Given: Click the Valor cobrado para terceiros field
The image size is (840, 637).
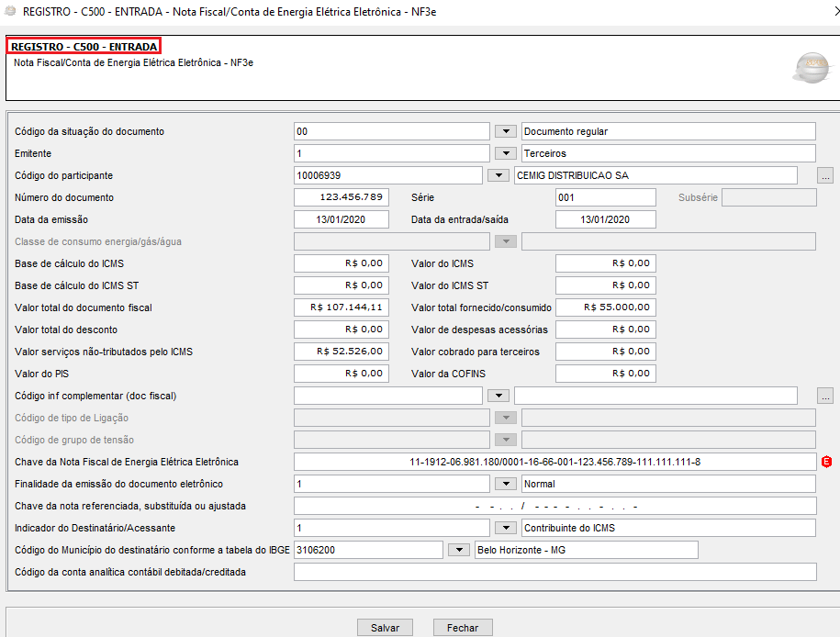Looking at the screenshot, I should (605, 352).
